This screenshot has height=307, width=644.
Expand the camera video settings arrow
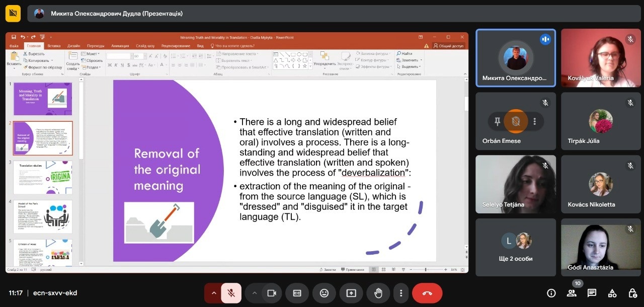pos(255,293)
